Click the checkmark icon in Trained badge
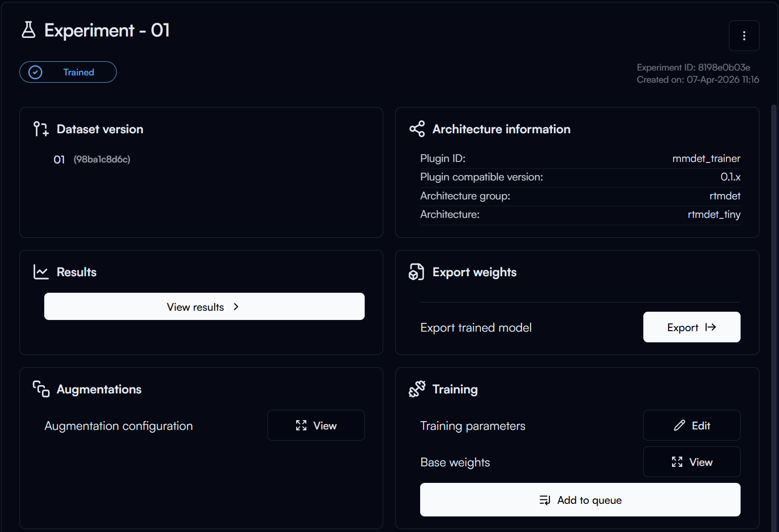This screenshot has height=532, width=779. [35, 72]
